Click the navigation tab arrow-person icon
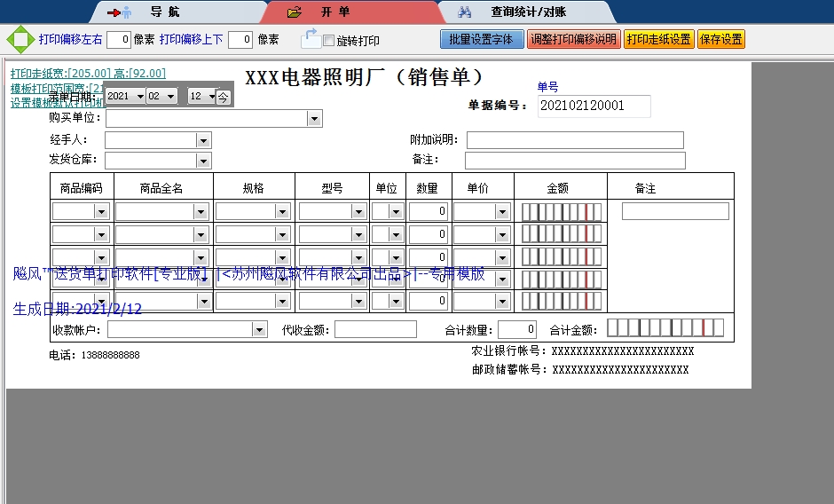 pos(120,12)
